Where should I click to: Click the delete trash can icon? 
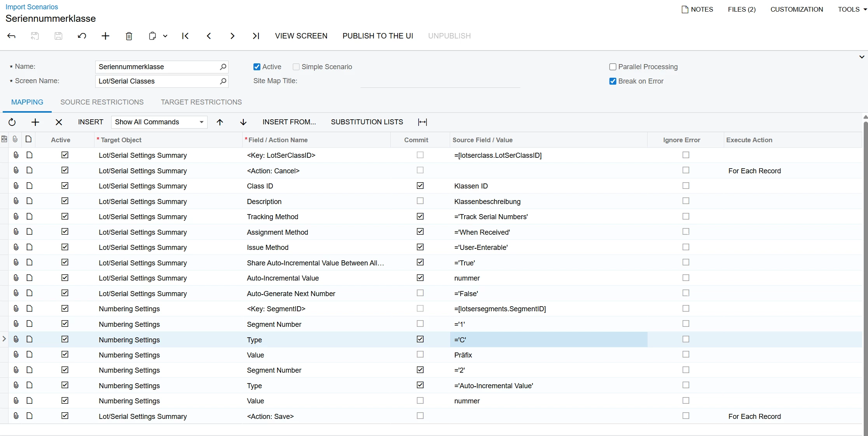coord(129,36)
